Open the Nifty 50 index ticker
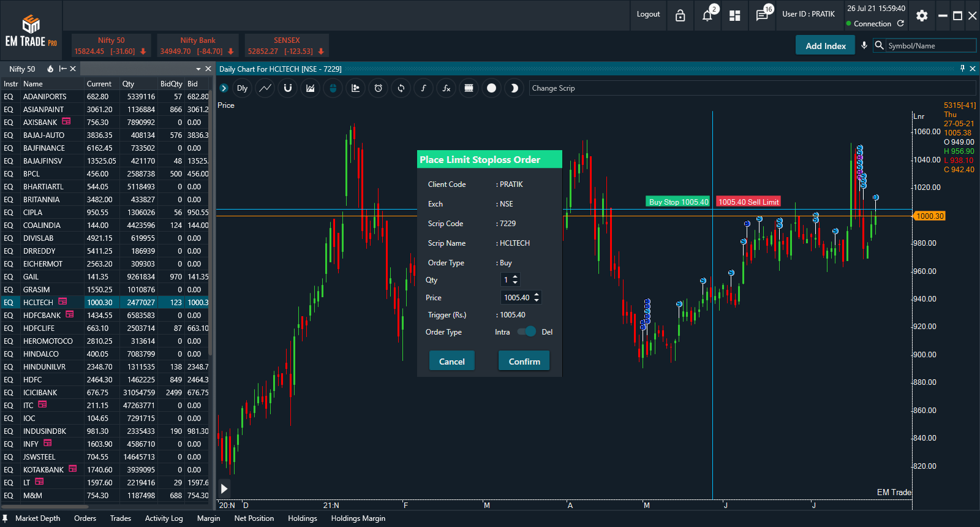 (111, 45)
